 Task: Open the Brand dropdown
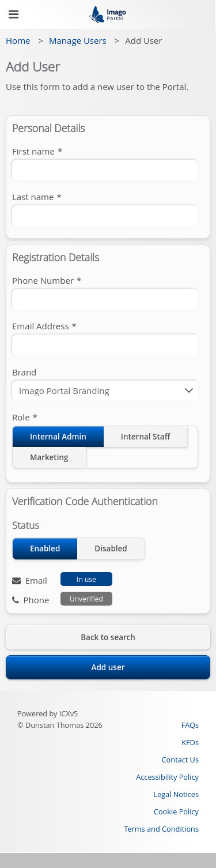105,390
